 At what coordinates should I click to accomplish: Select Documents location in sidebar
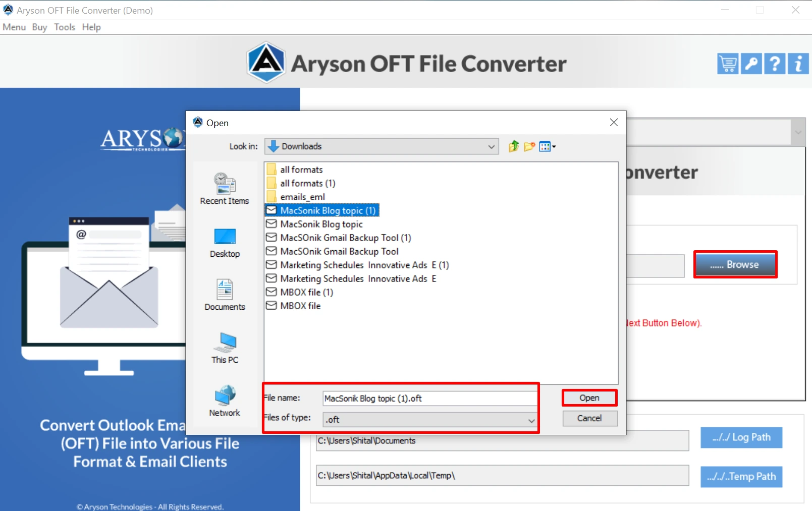225,295
